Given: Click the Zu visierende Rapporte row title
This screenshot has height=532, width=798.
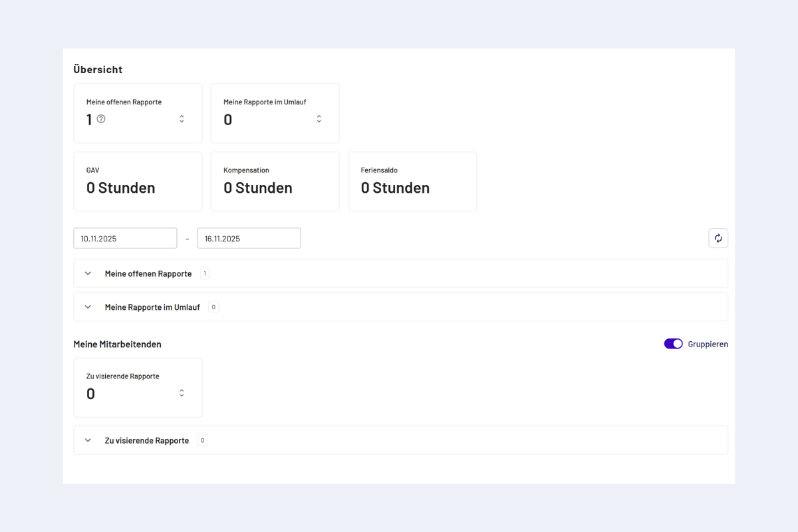Looking at the screenshot, I should (147, 440).
